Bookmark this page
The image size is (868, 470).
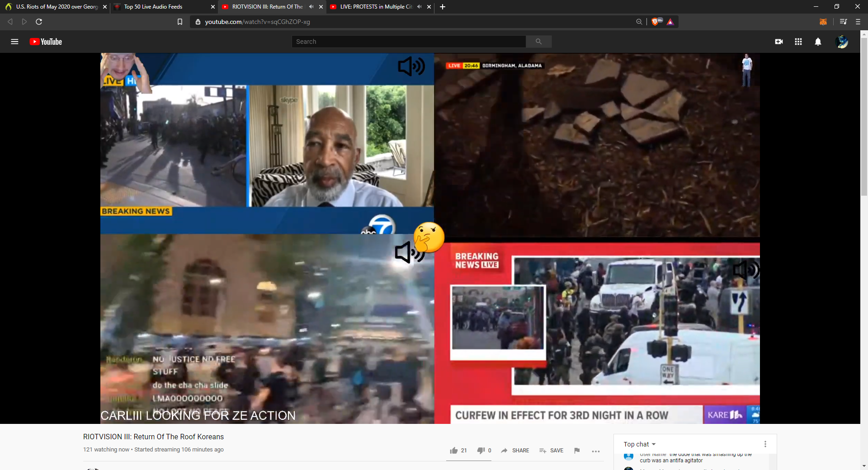(180, 22)
